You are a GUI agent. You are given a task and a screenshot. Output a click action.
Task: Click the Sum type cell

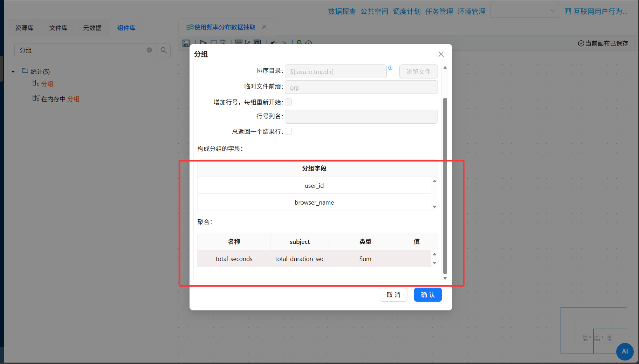point(365,259)
